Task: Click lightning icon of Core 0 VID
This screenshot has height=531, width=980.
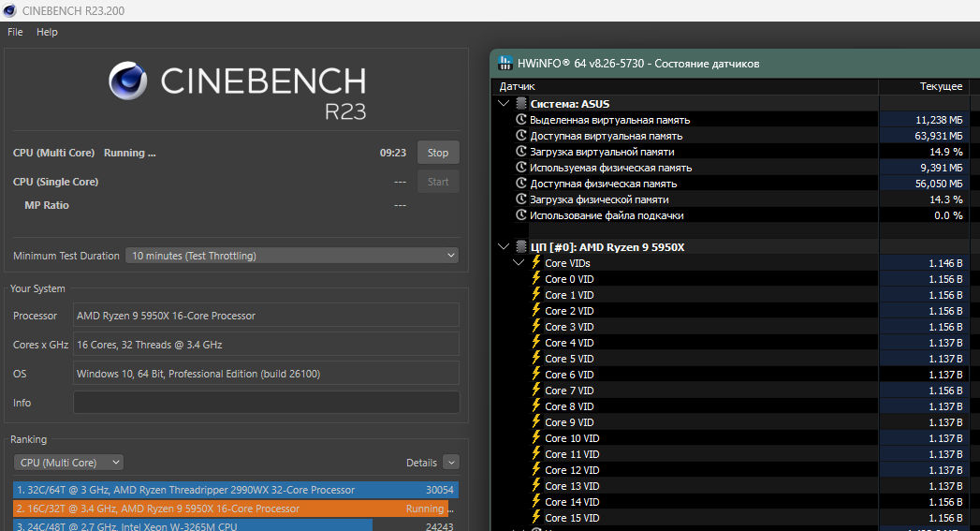Action: [536, 279]
